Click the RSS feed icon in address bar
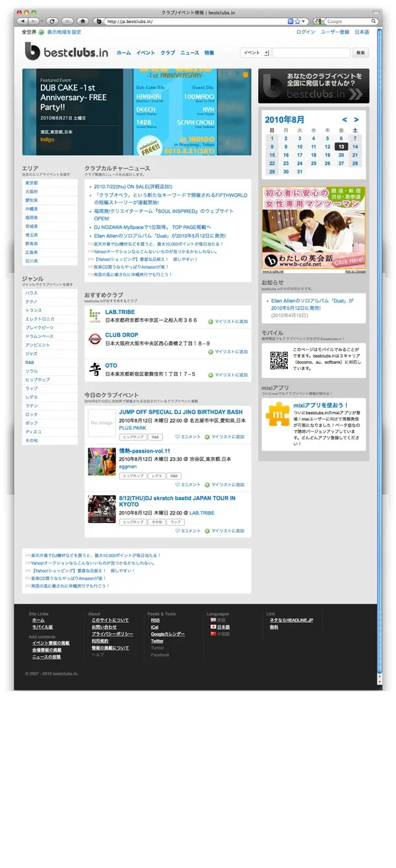The height and width of the screenshot is (868, 396). point(291,22)
